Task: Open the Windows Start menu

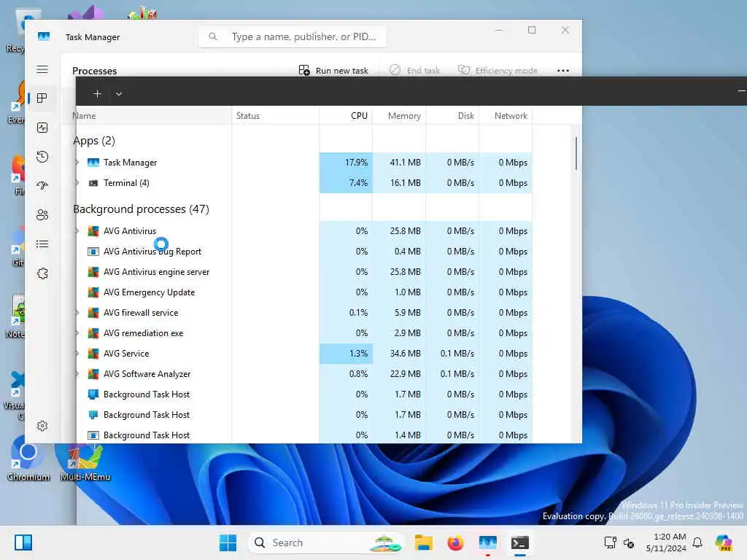Action: pos(228,542)
